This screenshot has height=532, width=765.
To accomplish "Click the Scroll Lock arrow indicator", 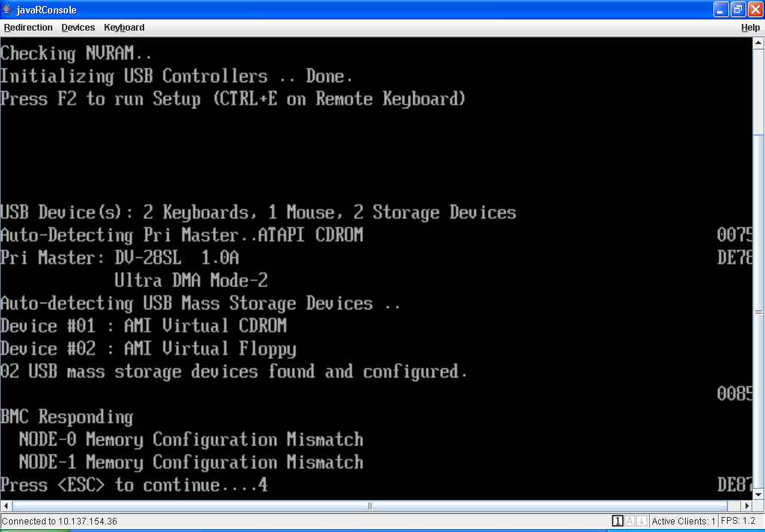I will (x=642, y=522).
